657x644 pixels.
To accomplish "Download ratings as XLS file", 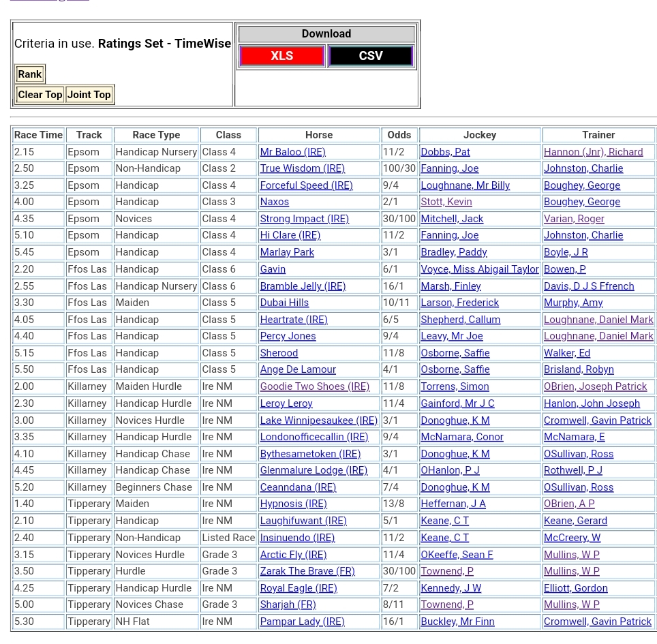I will coord(281,56).
